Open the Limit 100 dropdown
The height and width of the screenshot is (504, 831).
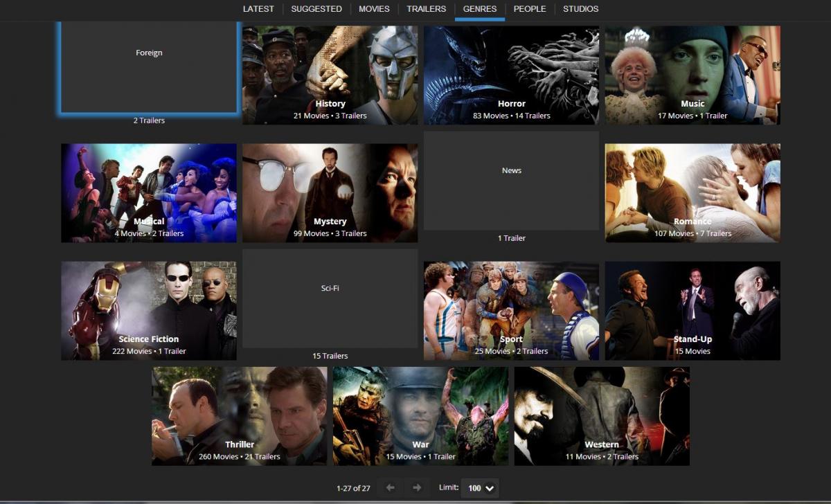click(480, 488)
